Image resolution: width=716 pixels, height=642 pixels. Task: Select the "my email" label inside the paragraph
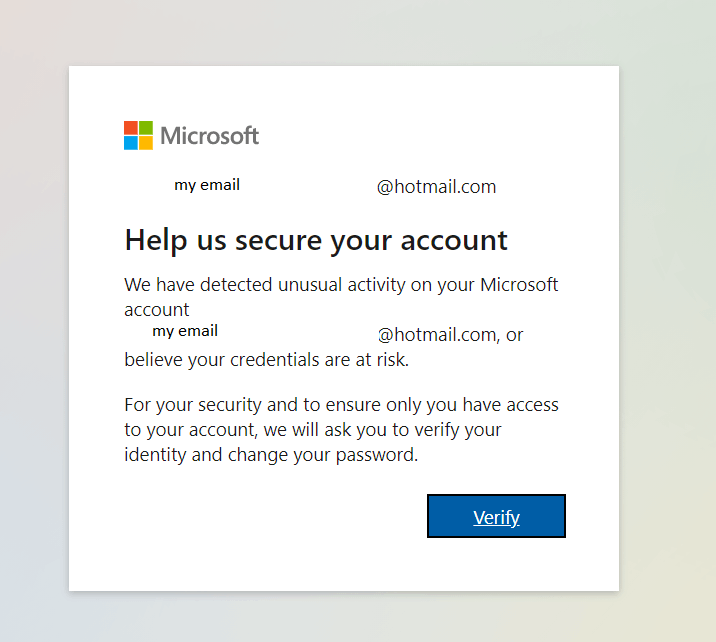185,331
